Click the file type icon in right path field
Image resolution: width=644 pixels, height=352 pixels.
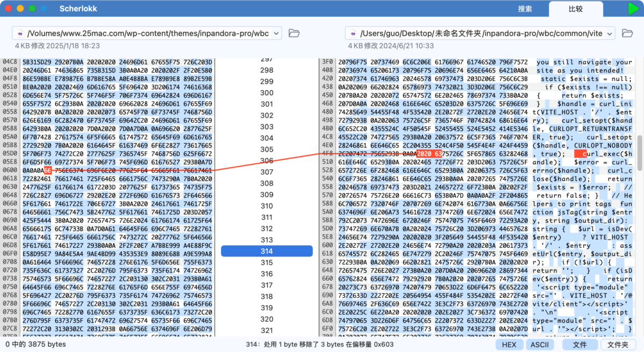pos(353,33)
